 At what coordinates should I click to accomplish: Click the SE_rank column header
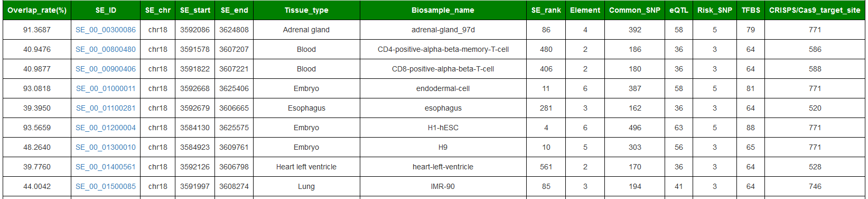pos(546,10)
